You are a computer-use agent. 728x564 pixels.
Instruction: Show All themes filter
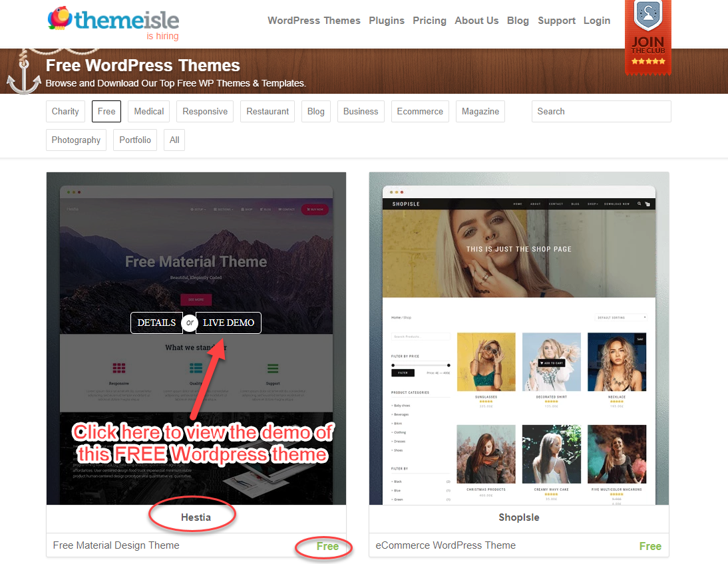click(x=174, y=140)
